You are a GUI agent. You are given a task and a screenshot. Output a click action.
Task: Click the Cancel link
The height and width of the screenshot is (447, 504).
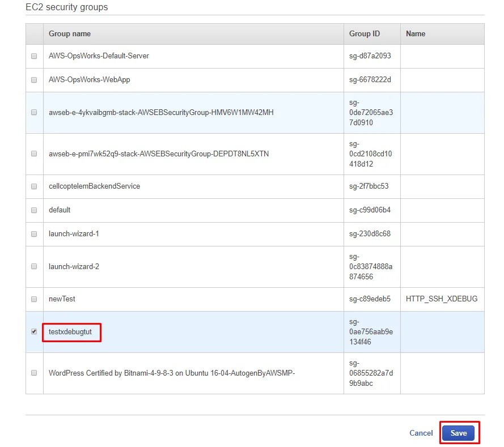pyautogui.click(x=421, y=433)
